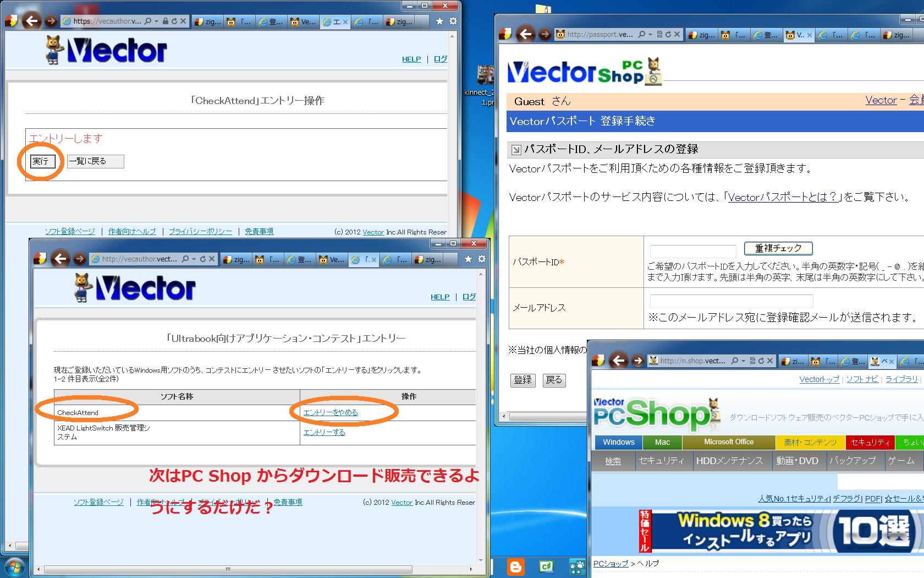Go back in the CheckAttend entry browser window

coord(32,21)
